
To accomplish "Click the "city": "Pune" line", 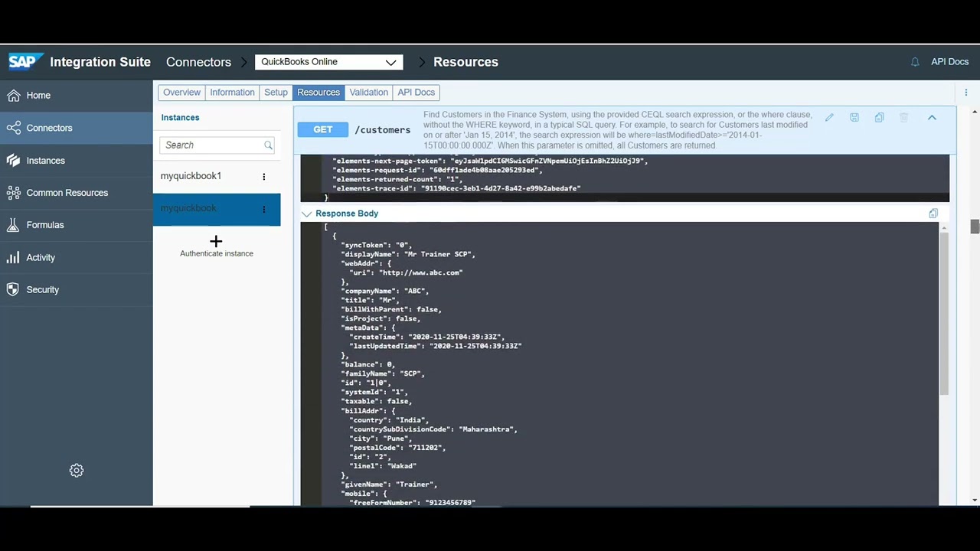I will (x=381, y=439).
